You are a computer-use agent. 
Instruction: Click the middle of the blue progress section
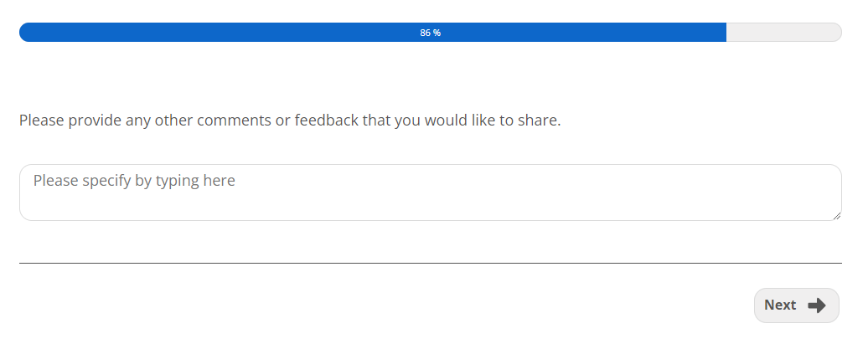[x=373, y=33]
